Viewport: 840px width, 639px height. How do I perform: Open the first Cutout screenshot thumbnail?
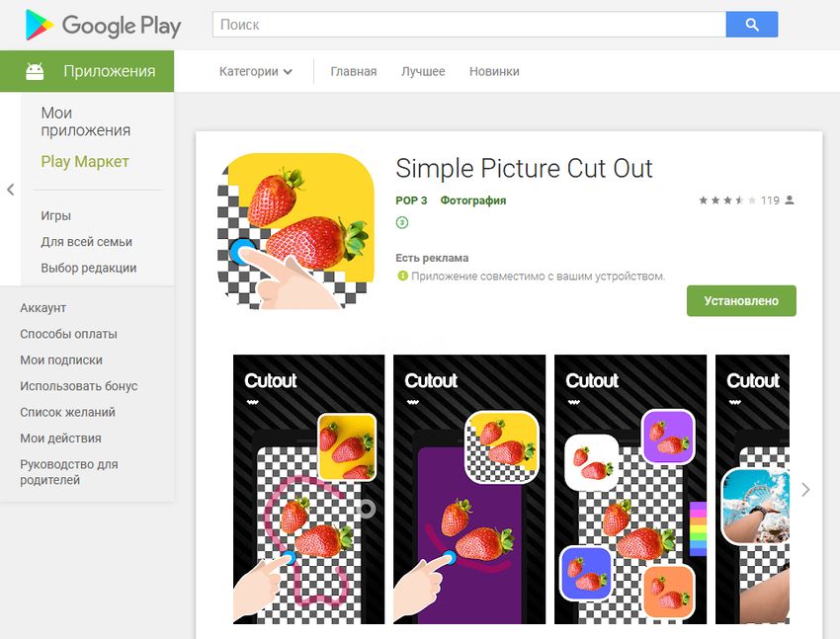308,489
